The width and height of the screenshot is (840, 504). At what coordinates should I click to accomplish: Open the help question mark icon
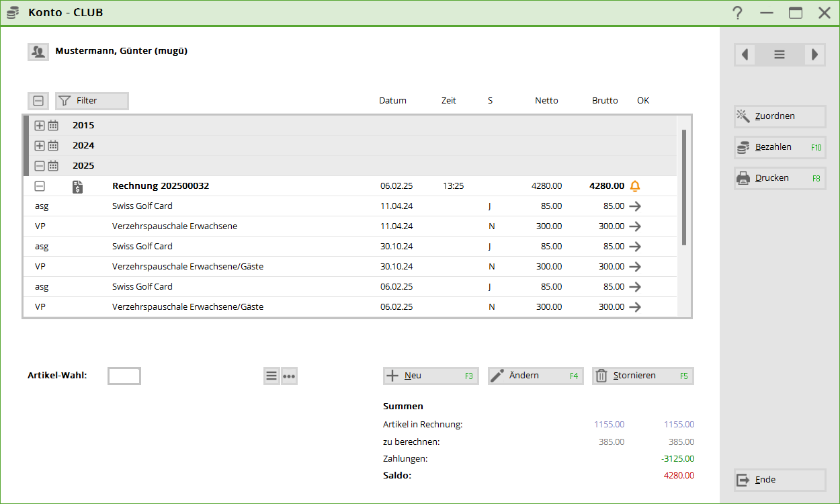tap(737, 13)
